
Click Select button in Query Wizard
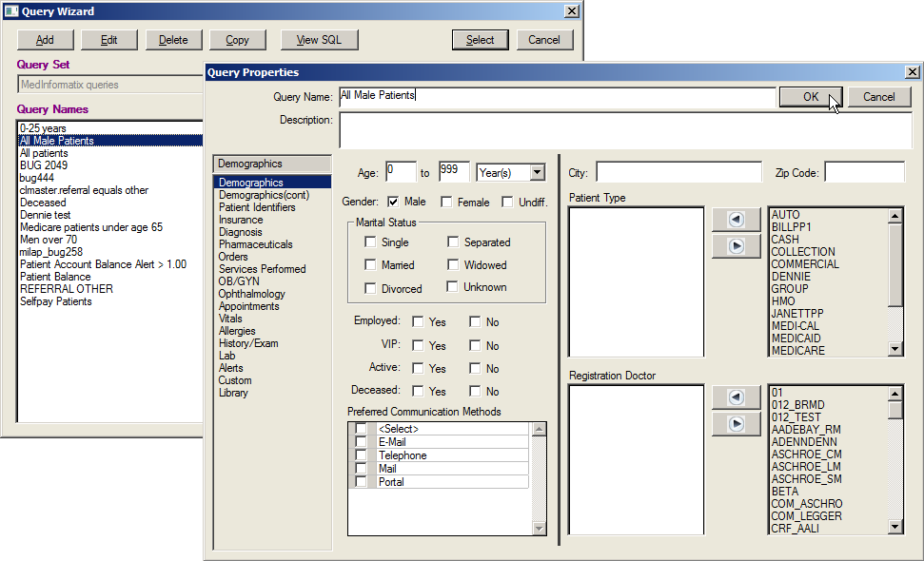point(481,40)
